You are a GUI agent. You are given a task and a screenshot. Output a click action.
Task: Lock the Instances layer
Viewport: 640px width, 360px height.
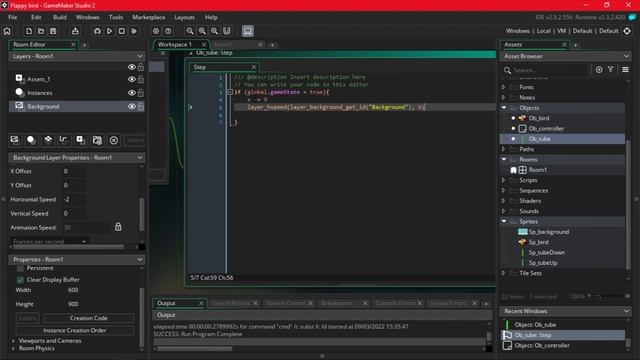click(x=141, y=93)
